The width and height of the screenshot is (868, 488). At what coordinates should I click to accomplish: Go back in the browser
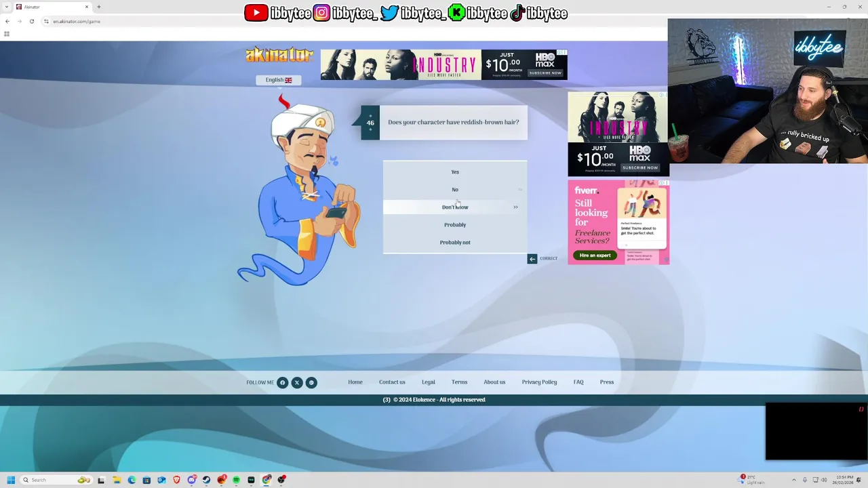7,21
